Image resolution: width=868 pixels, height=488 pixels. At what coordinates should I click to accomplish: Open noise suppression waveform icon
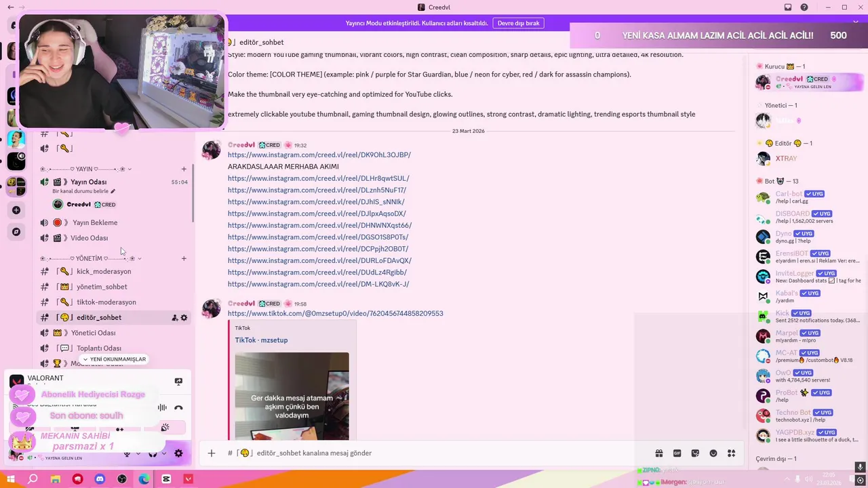pos(162,407)
